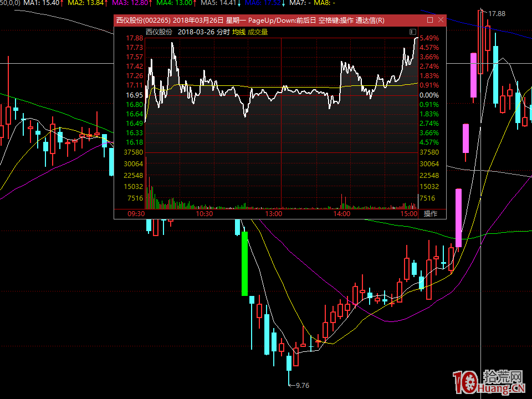
Task: Select the MA3: 12.80 indicator label
Action: [x=130, y=3]
